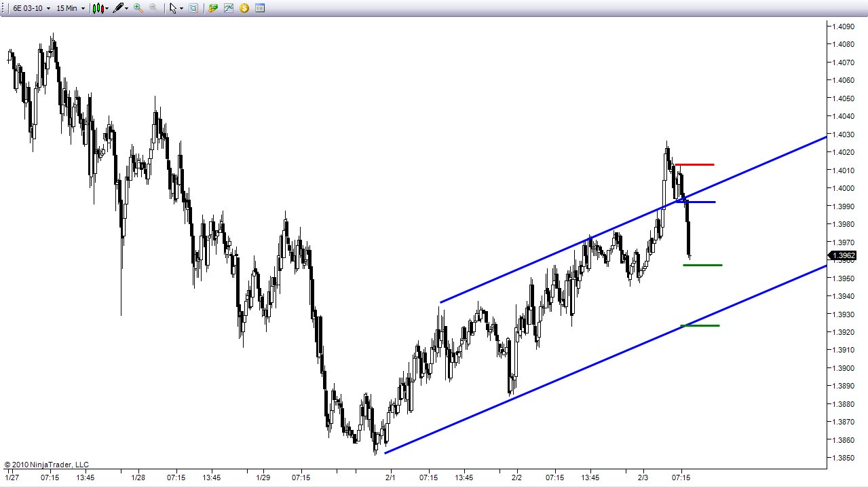Click the 1/28 date label
The height and width of the screenshot is (487, 868).
[x=138, y=477]
